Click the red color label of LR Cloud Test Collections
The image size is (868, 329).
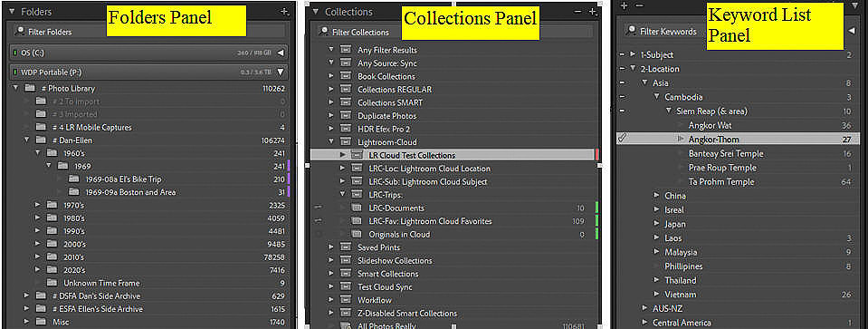[x=597, y=155]
